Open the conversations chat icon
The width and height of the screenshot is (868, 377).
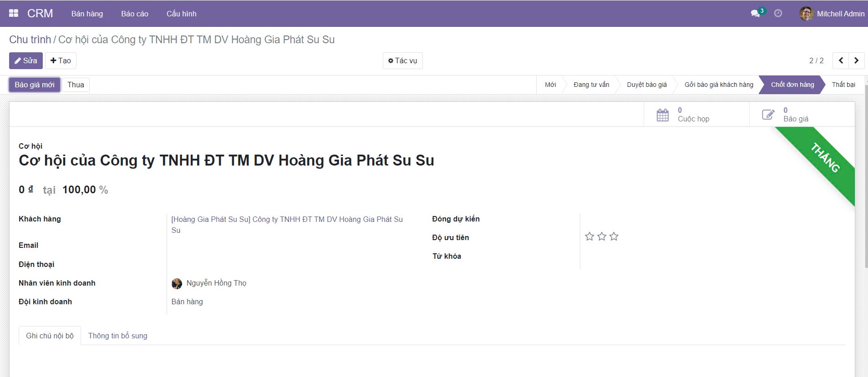coord(756,13)
